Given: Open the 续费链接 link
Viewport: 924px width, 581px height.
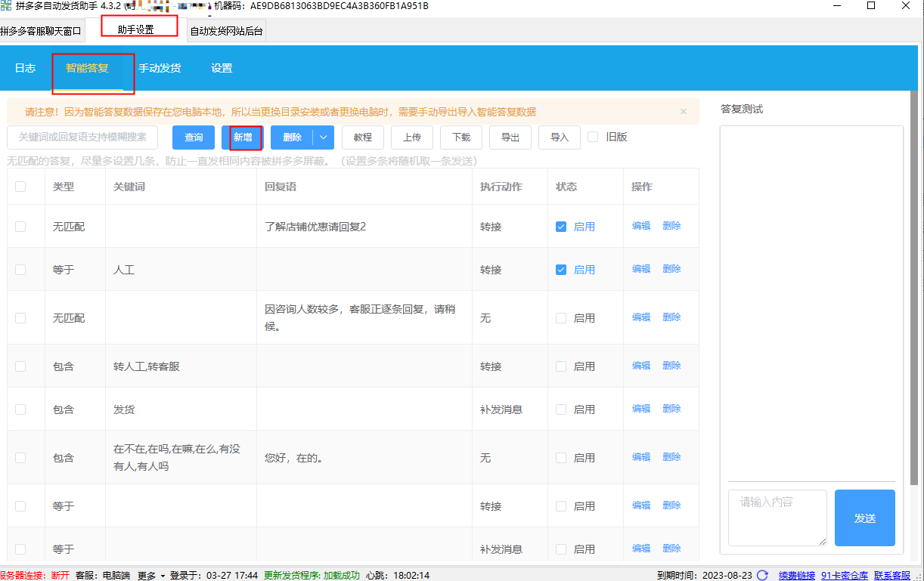Looking at the screenshot, I should coord(797,576).
